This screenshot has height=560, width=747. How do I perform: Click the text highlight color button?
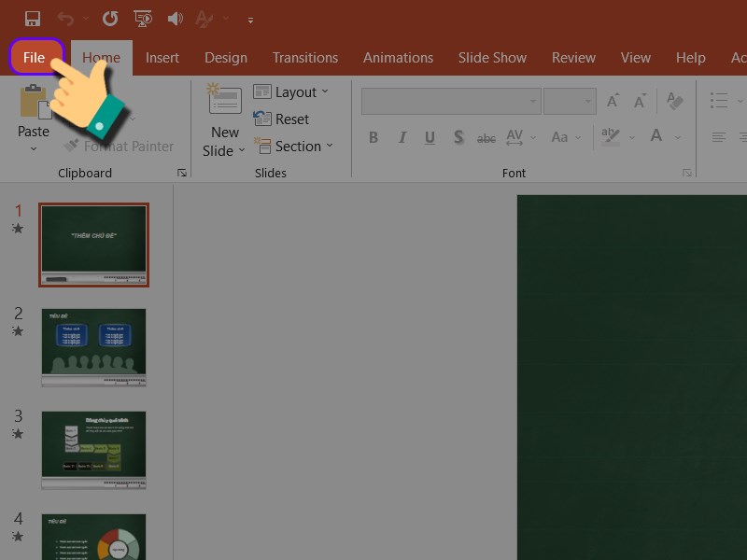point(610,138)
